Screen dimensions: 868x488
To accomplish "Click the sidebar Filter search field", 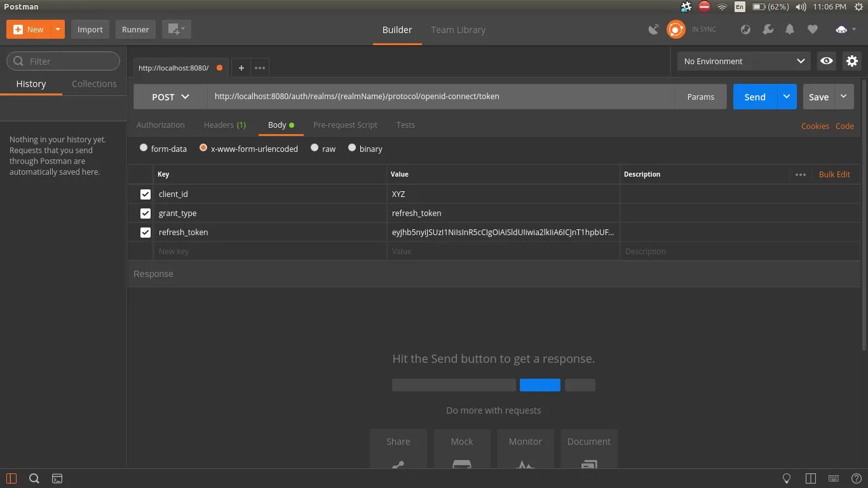I will [63, 61].
